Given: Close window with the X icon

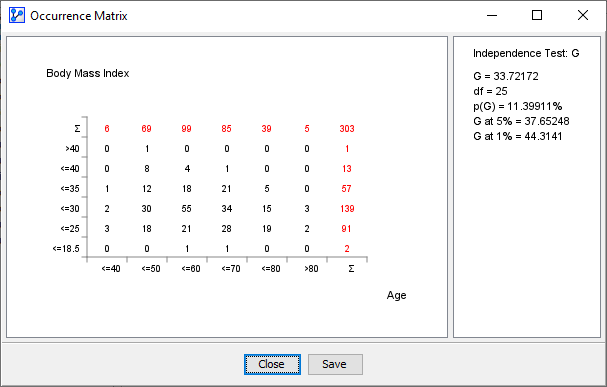Looking at the screenshot, I should pyautogui.click(x=583, y=15).
